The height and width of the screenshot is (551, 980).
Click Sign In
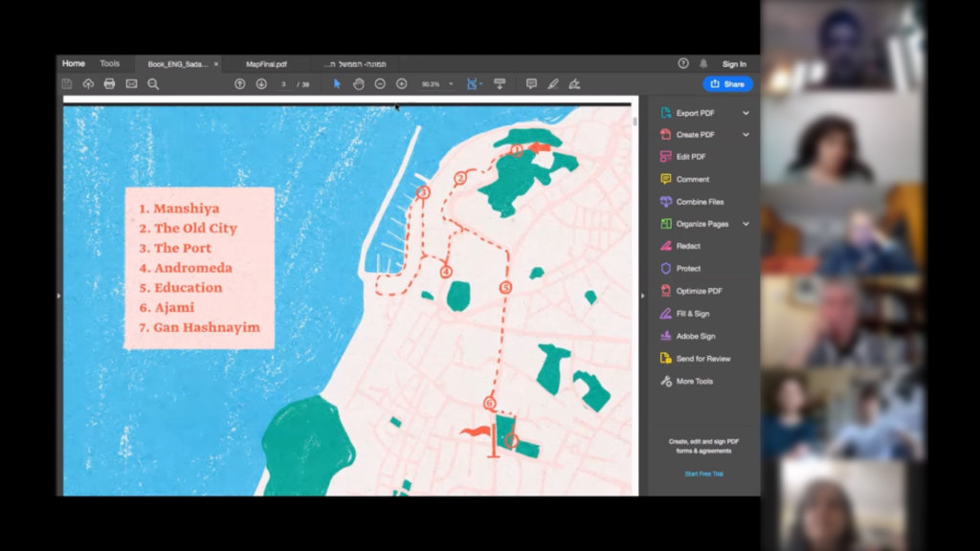(734, 64)
